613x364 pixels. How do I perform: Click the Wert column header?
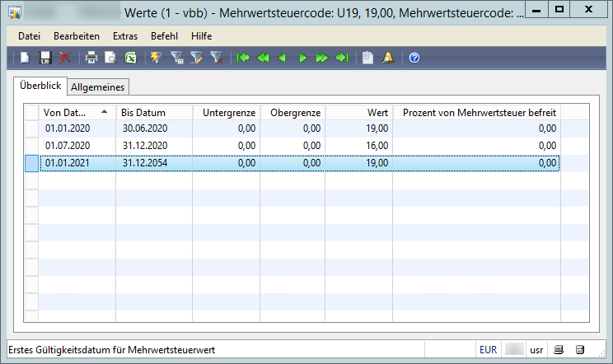pyautogui.click(x=359, y=113)
